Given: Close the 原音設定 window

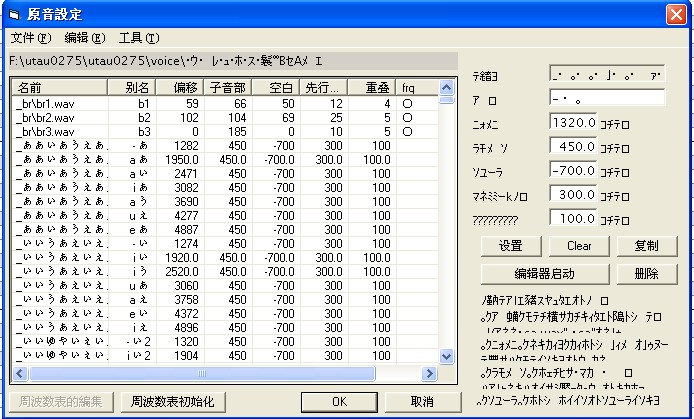Looking at the screenshot, I should [x=676, y=15].
